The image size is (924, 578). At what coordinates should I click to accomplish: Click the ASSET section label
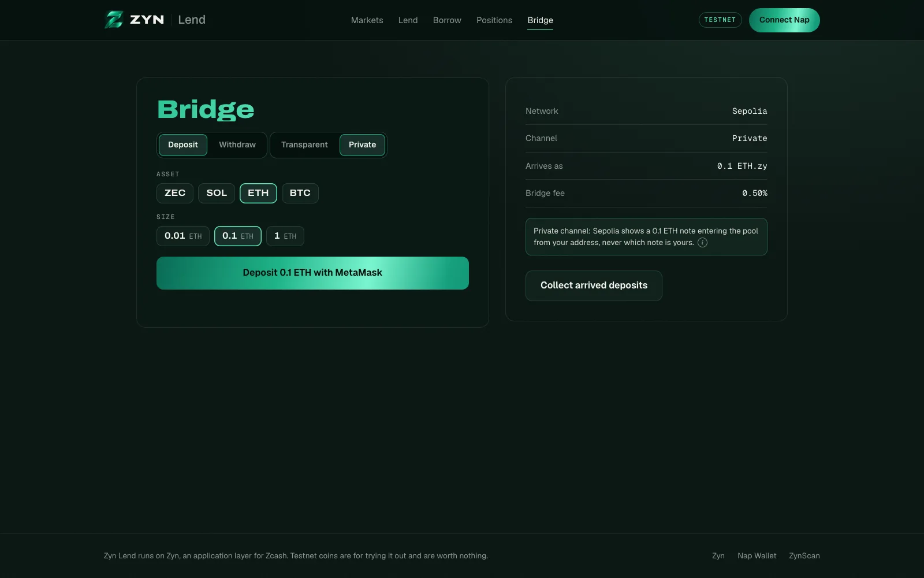(x=168, y=174)
